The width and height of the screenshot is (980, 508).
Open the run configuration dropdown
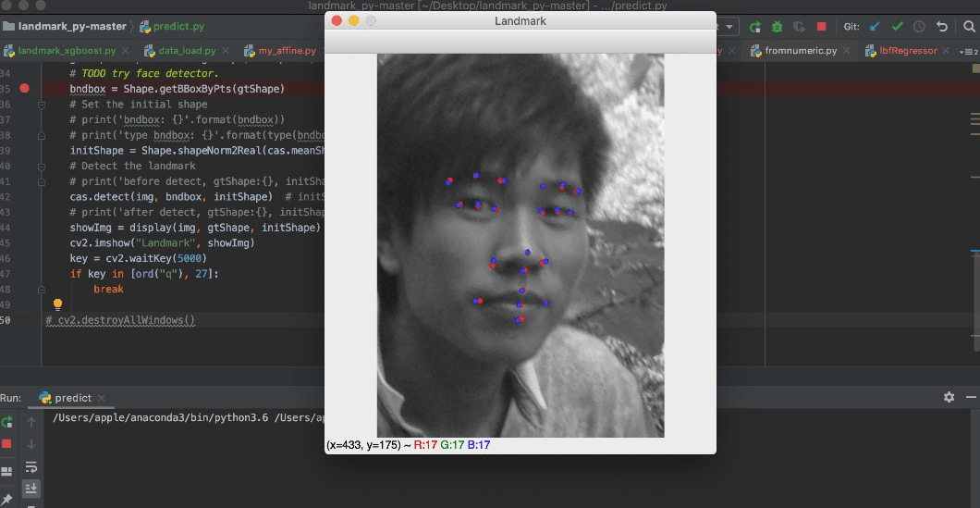tap(729, 27)
